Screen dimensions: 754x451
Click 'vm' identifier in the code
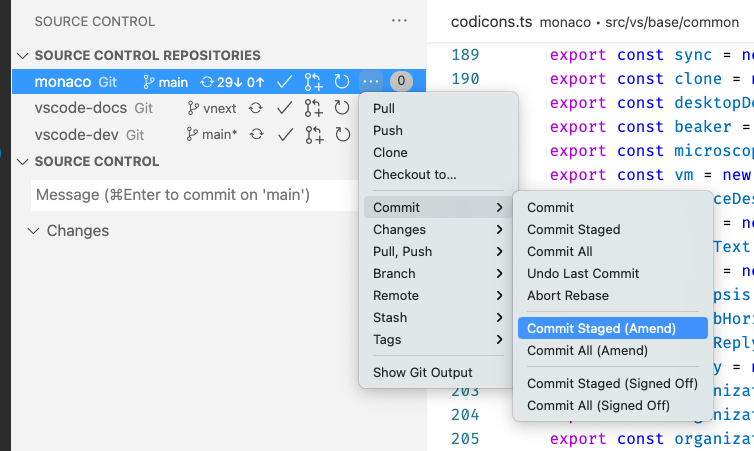tap(683, 175)
